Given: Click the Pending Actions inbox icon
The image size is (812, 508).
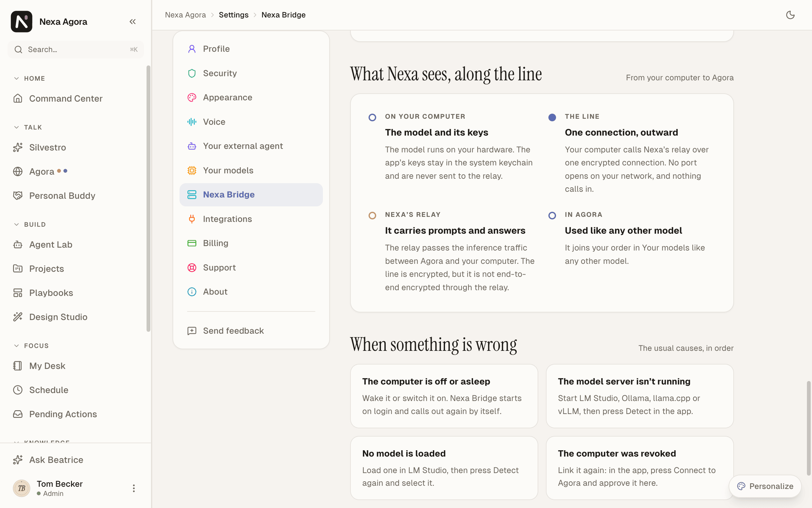Looking at the screenshot, I should 18,414.
